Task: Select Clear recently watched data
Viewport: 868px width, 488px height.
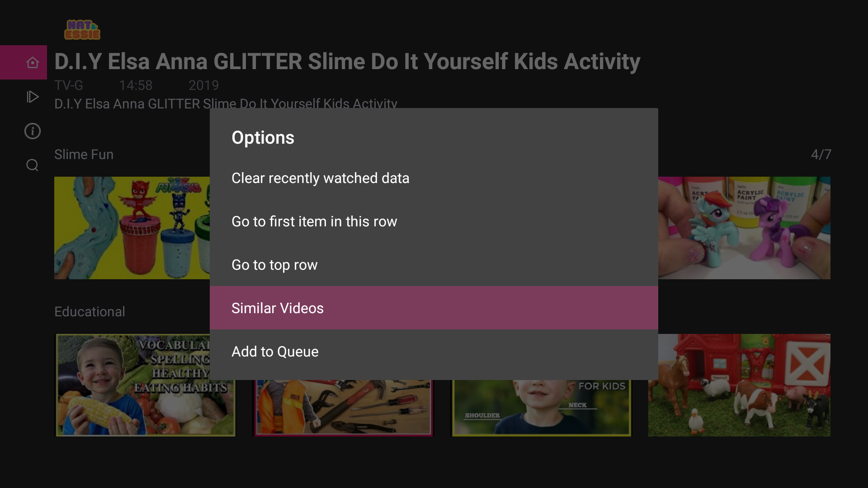Action: (x=320, y=178)
